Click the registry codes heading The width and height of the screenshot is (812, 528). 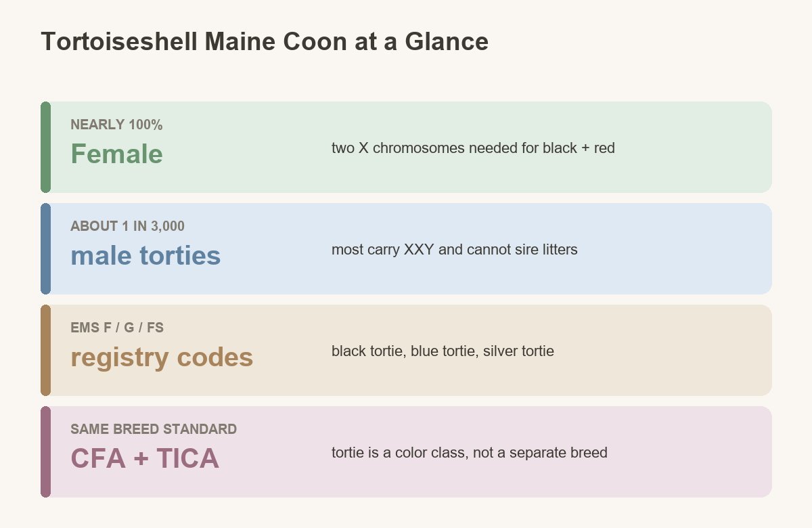point(162,357)
